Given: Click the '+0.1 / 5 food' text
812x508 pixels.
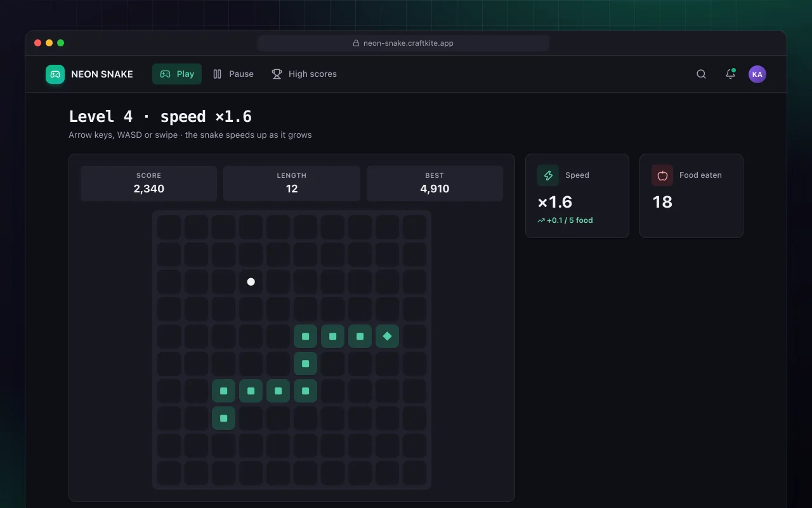Looking at the screenshot, I should click(x=570, y=221).
